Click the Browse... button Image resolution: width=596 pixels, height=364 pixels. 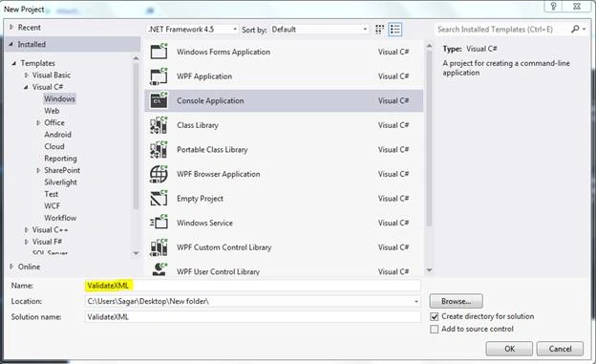(x=457, y=301)
